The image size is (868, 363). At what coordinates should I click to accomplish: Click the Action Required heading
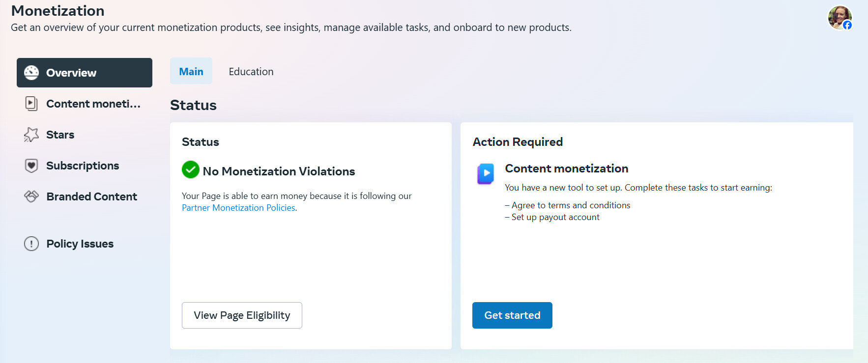click(x=518, y=142)
